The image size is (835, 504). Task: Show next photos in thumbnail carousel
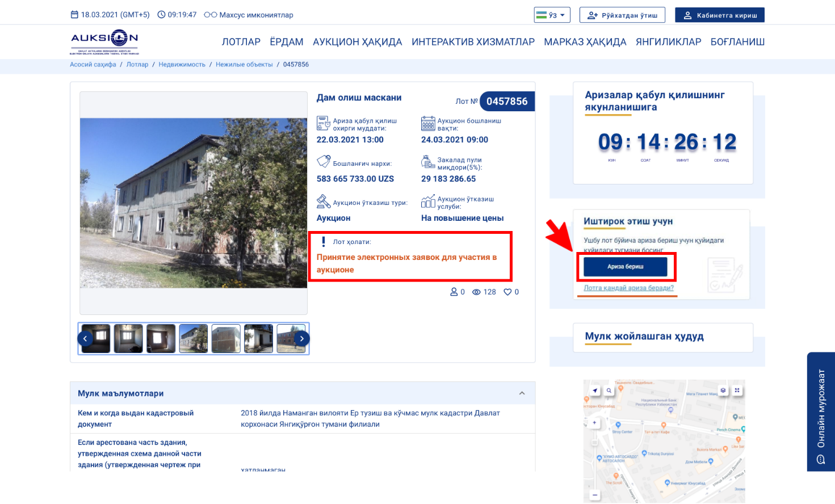pos(302,339)
